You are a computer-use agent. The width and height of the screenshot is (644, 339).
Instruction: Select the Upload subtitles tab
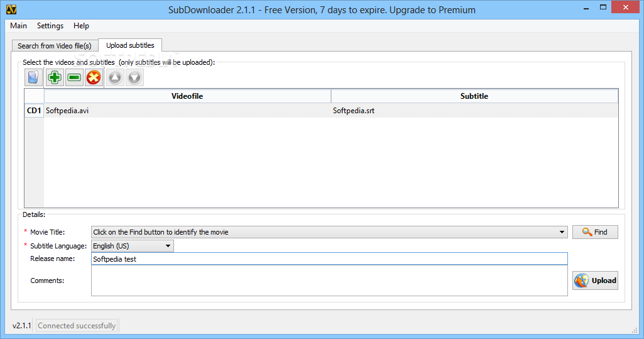(x=130, y=45)
